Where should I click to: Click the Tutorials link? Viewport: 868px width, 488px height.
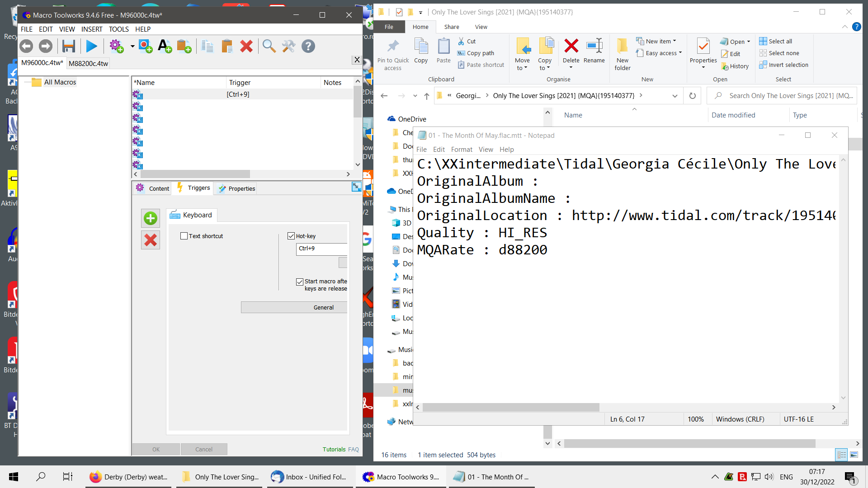click(334, 449)
